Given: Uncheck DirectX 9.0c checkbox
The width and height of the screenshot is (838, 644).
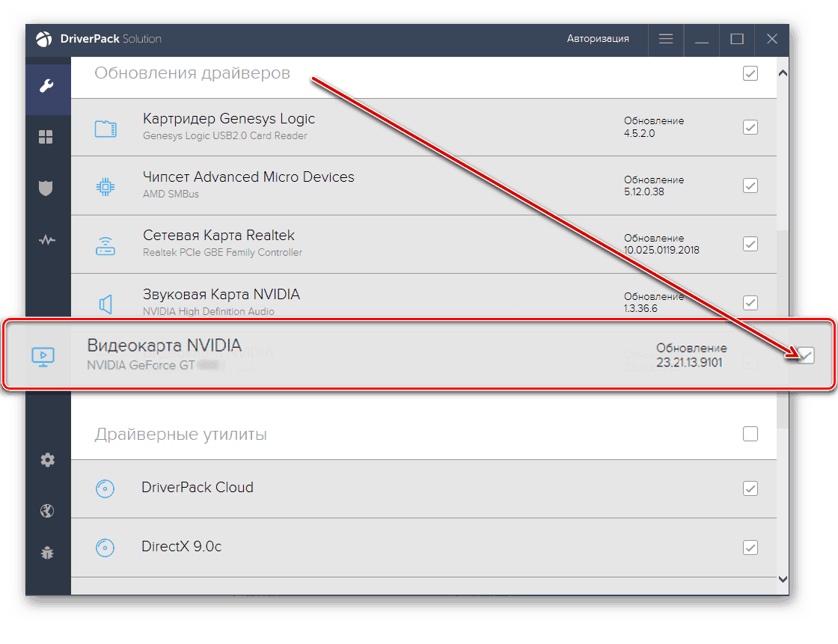Looking at the screenshot, I should 750,548.
